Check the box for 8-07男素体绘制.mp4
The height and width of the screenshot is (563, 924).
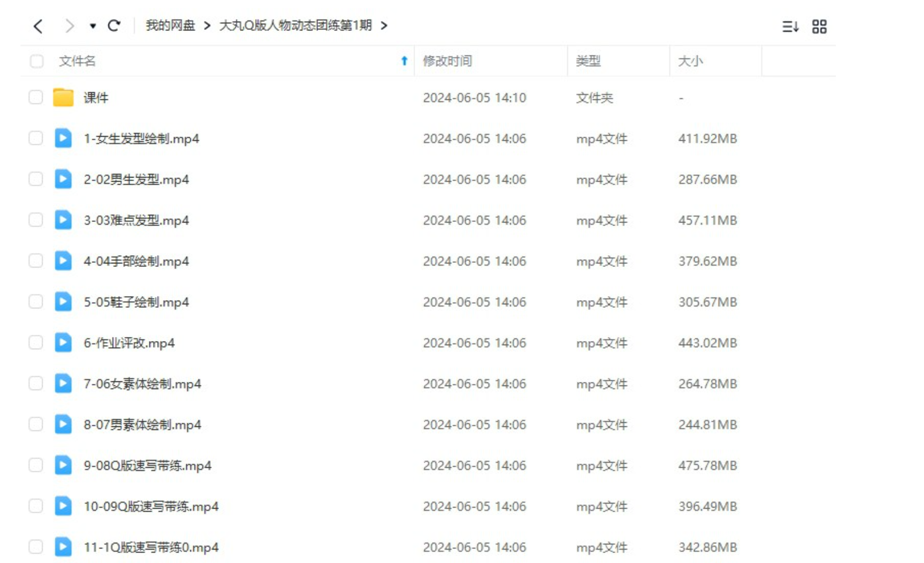click(x=36, y=424)
